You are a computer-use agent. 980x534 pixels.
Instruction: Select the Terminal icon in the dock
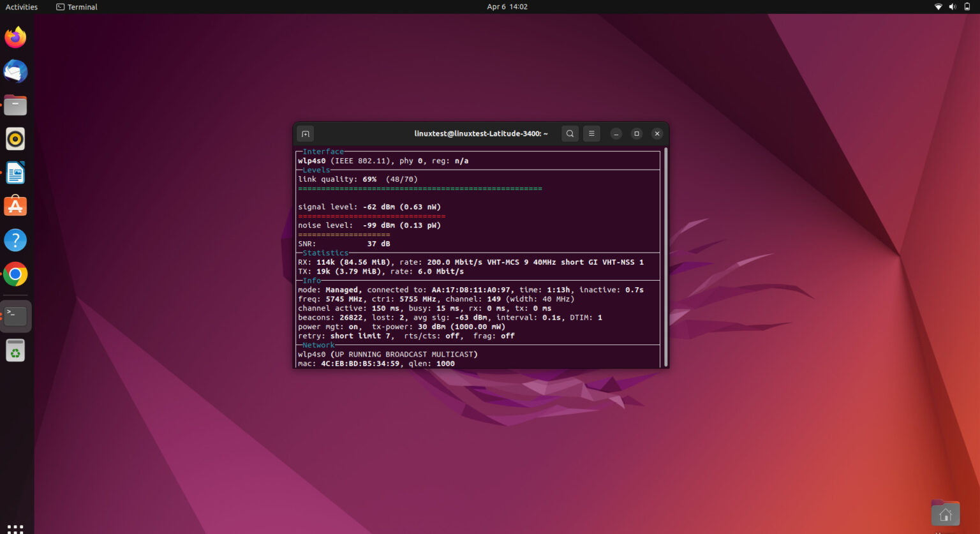point(15,315)
